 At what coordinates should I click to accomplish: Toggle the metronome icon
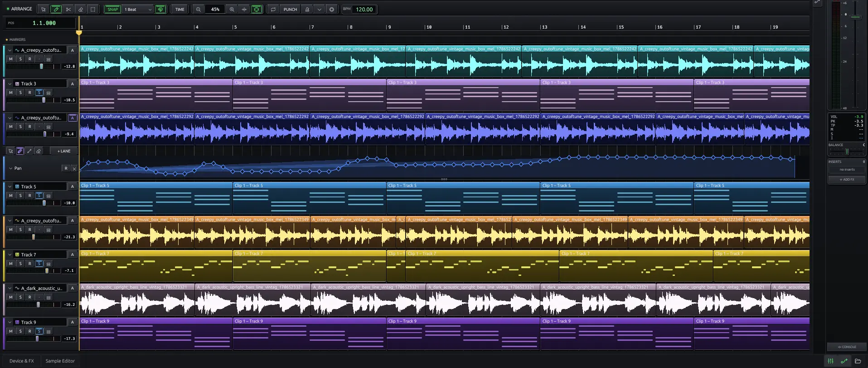coord(307,9)
